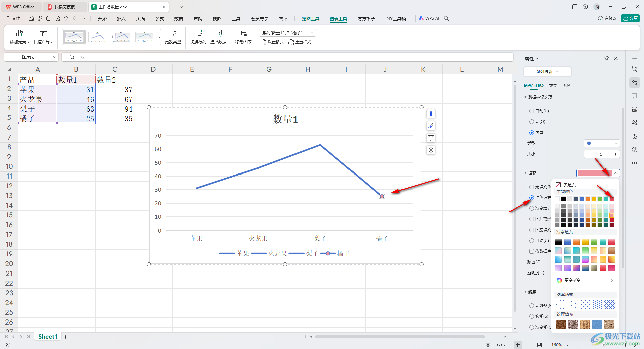Open Drawing Tools (绘图工具) tab
644x349 pixels.
coord(311,19)
